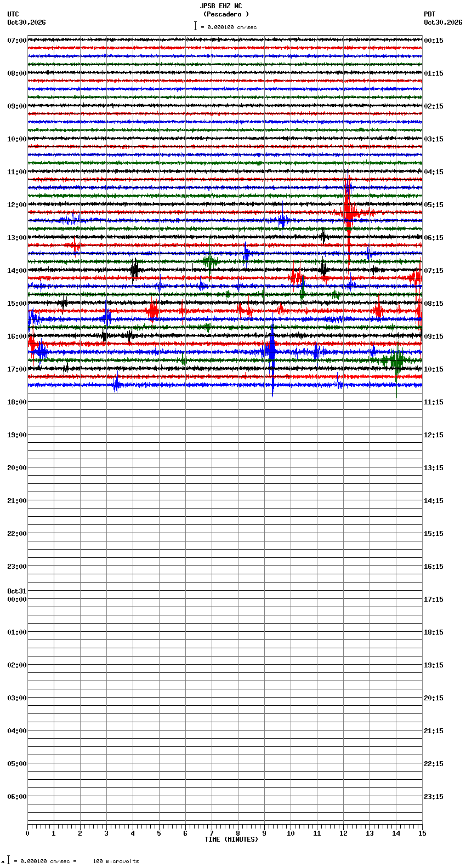Click the '17:15' PDT time label
Image resolution: width=466 pixels, height=868 pixels.
(x=434, y=599)
